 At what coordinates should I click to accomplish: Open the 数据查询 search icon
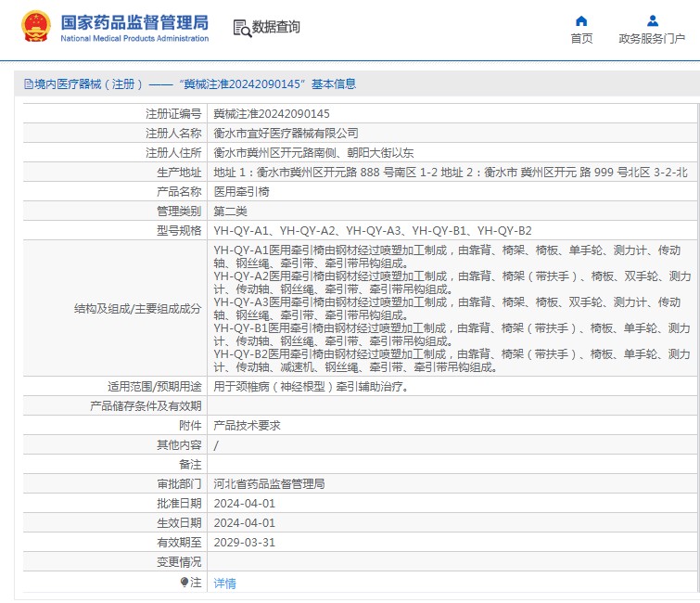(x=242, y=28)
